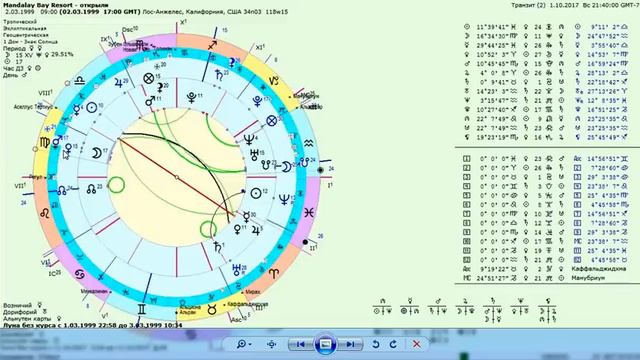Delete the image with the red X
The height and width of the screenshot is (360, 640).
coord(416,344)
